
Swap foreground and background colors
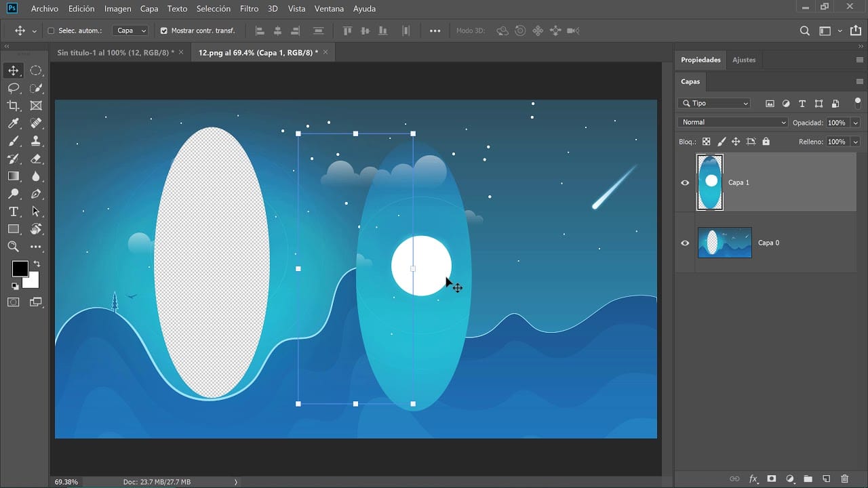coord(37,264)
